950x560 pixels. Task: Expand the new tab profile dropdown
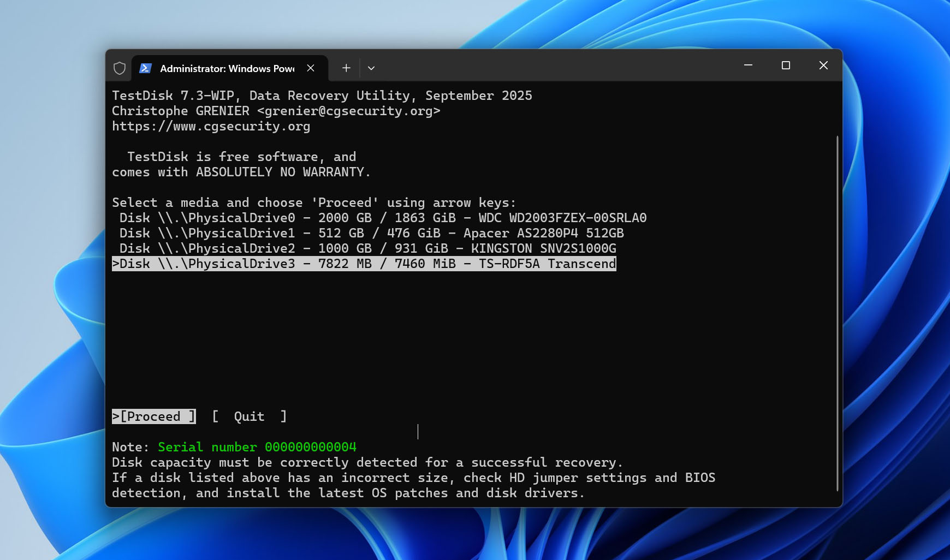371,68
